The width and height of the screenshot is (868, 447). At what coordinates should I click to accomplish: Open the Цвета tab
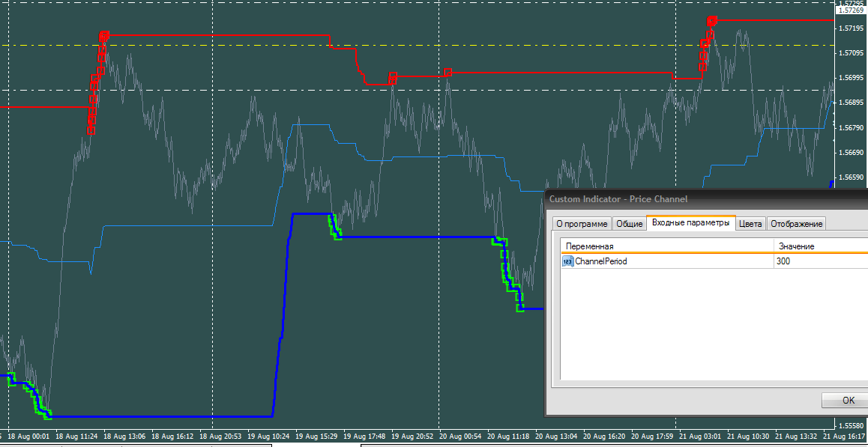tap(752, 223)
